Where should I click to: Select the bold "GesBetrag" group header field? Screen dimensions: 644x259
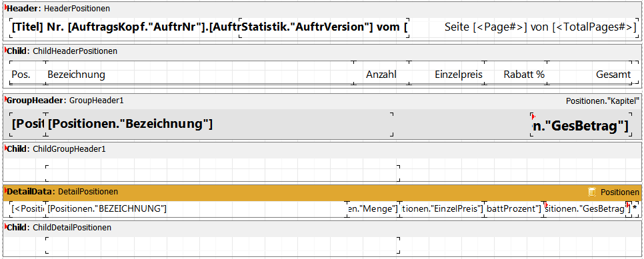581,125
